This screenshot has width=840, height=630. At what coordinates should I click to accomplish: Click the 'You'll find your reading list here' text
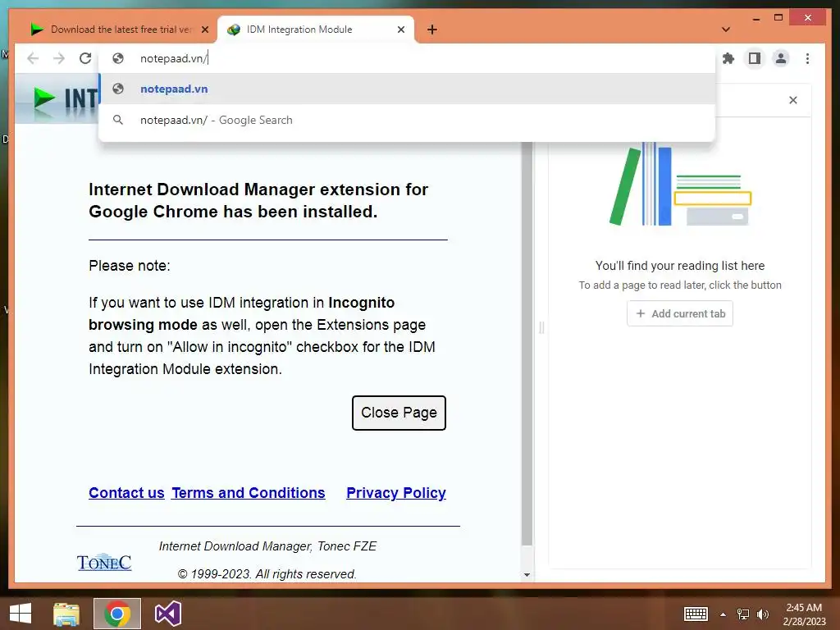tap(680, 266)
